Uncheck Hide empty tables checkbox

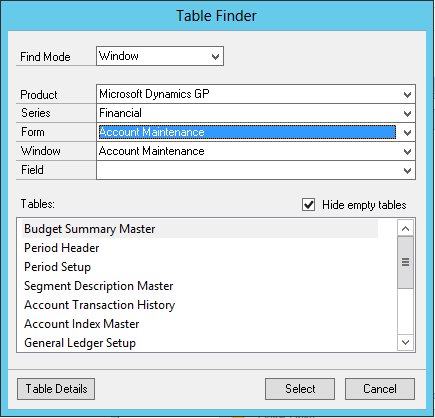[308, 204]
